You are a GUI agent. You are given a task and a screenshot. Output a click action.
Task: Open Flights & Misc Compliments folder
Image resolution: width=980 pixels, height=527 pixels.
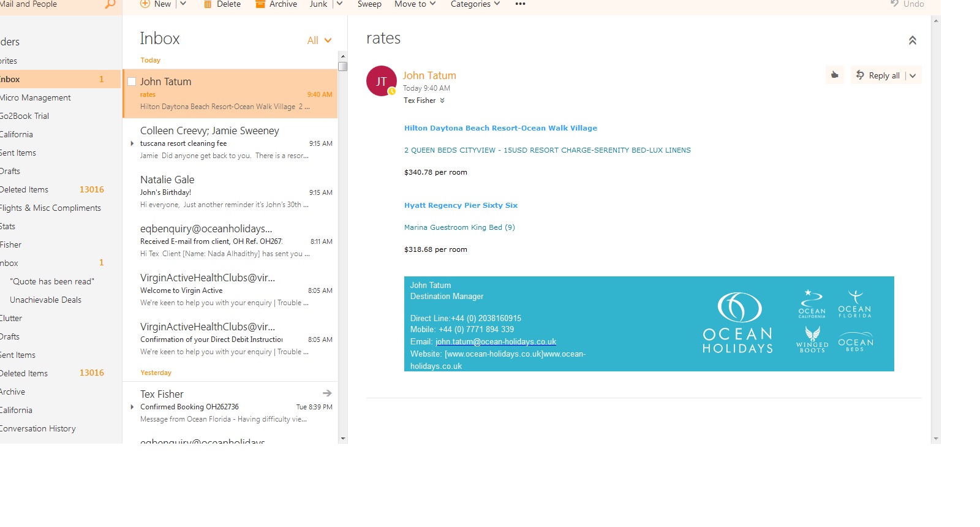(x=50, y=208)
